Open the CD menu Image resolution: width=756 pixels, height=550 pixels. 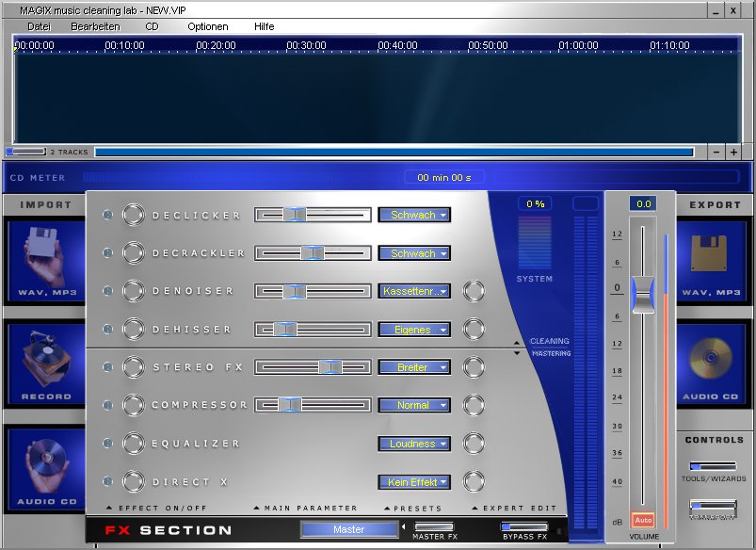coord(152,26)
